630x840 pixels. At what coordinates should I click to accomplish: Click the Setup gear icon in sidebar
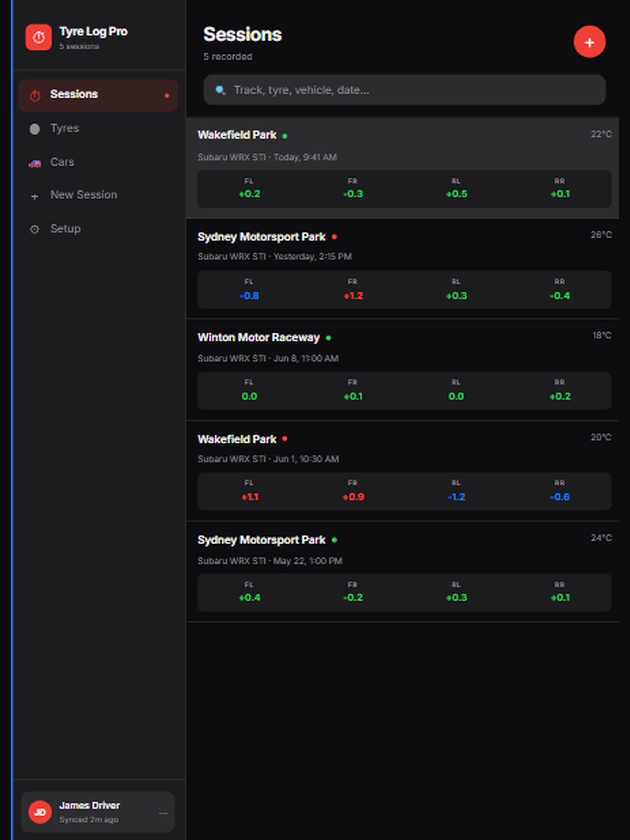[x=34, y=229]
